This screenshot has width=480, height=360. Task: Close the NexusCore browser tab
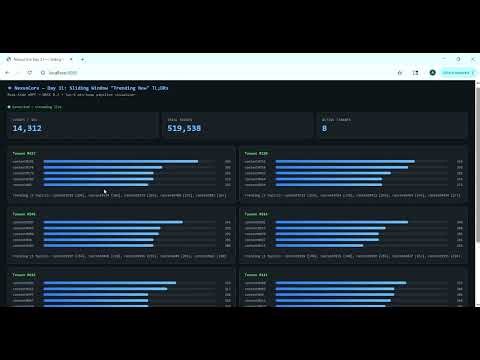[71, 59]
